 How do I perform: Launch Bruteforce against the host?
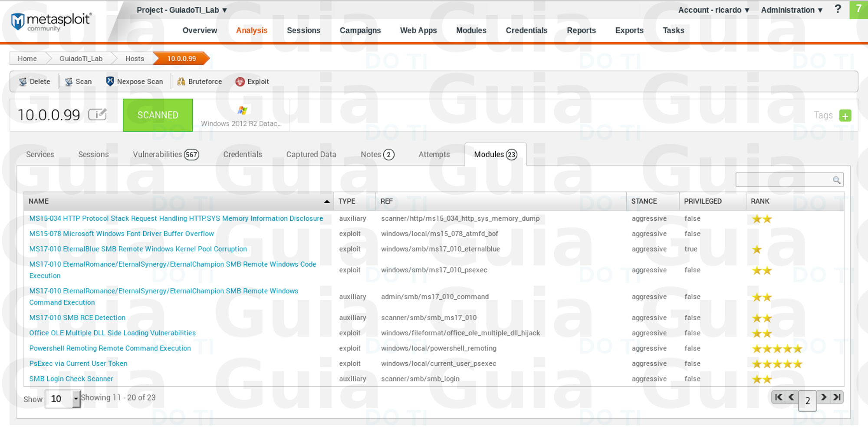pos(200,82)
